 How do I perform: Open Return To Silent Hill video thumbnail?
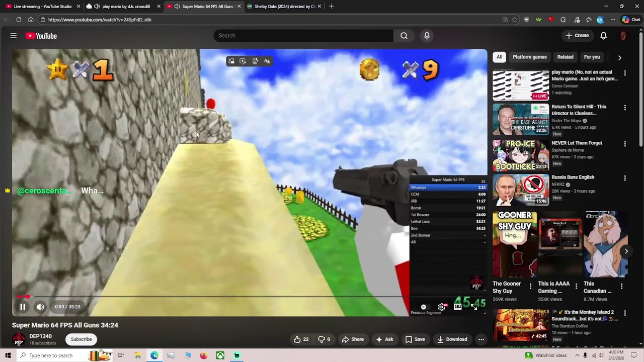click(x=521, y=119)
